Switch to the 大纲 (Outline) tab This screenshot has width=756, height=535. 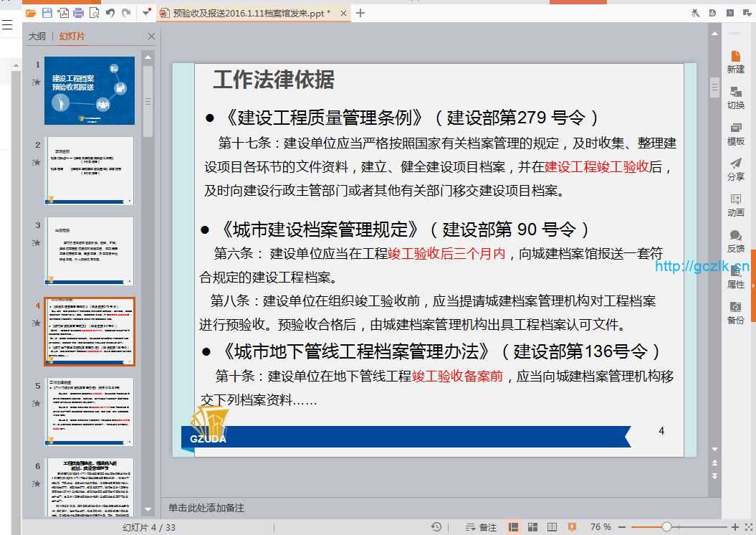(x=37, y=37)
